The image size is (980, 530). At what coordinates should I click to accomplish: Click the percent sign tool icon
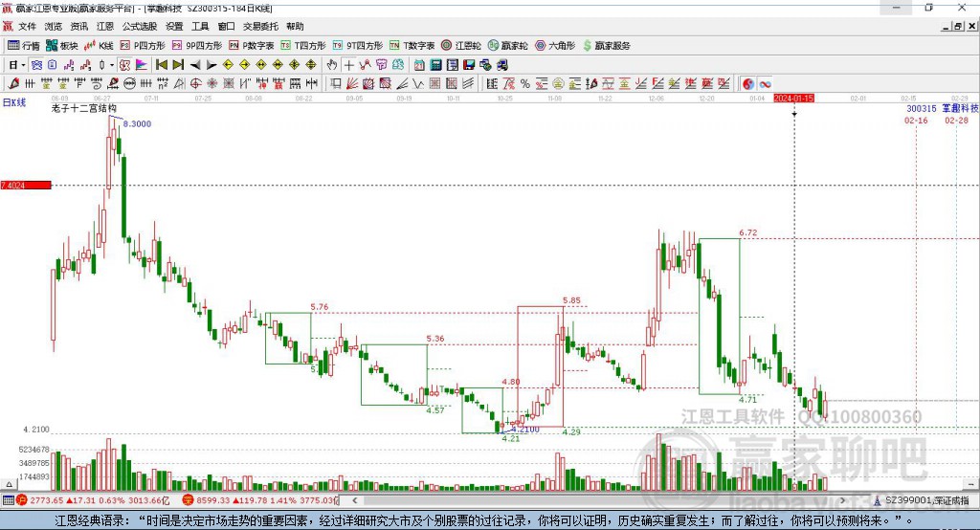coord(525,84)
